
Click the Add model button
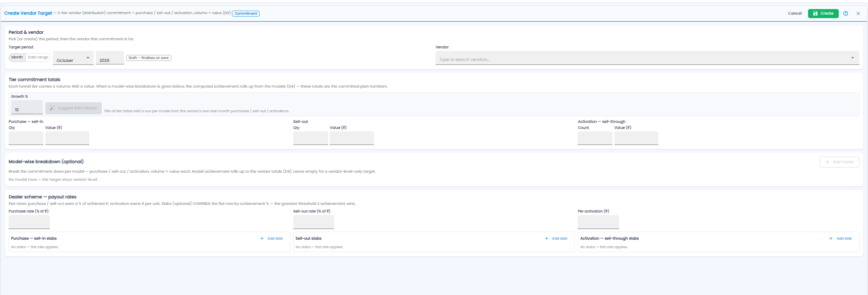click(x=839, y=162)
